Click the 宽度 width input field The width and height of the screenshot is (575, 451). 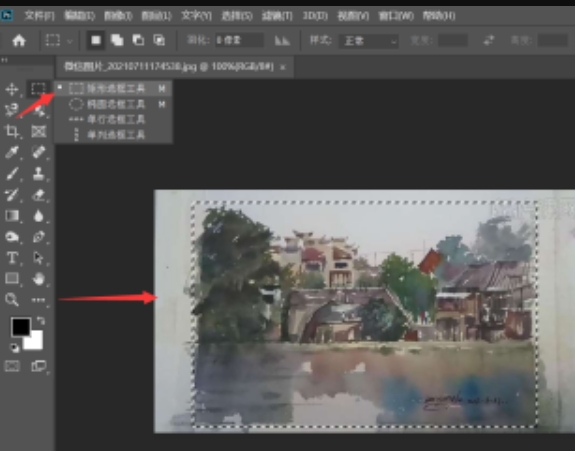tap(453, 40)
